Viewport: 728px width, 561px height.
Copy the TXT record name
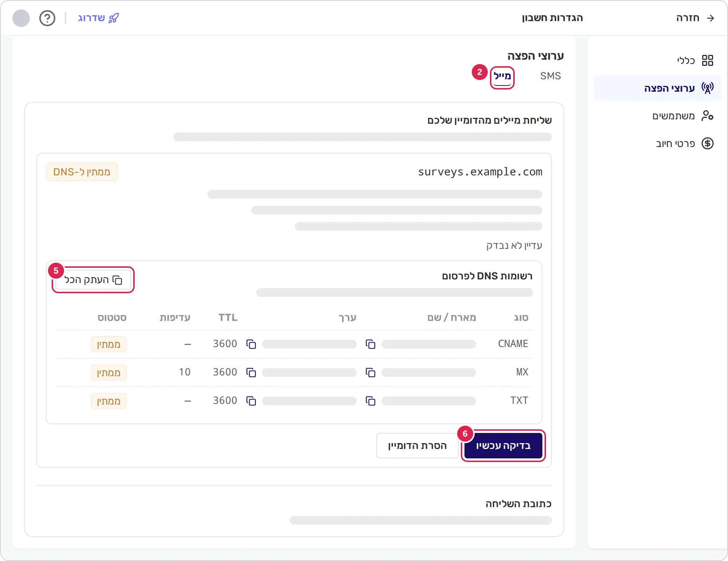(371, 401)
